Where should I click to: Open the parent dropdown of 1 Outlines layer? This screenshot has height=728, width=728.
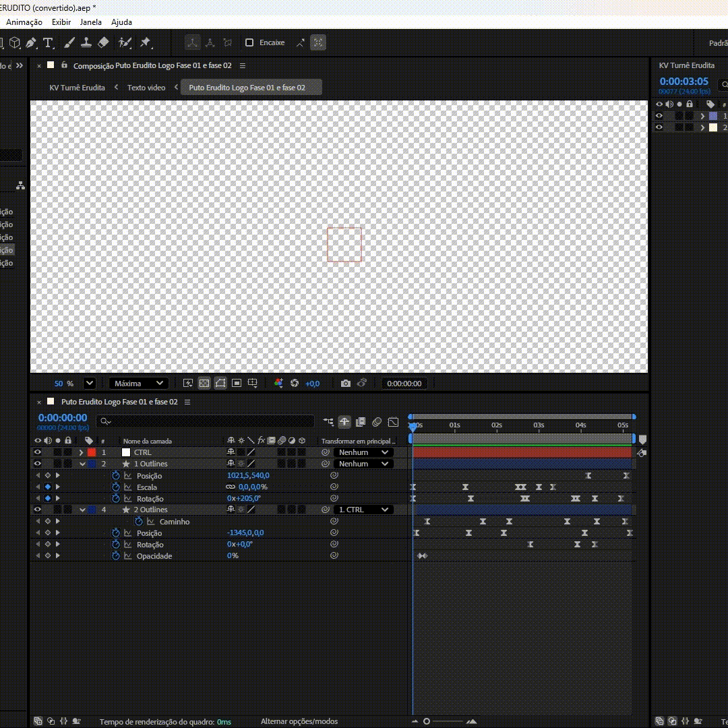point(363,464)
